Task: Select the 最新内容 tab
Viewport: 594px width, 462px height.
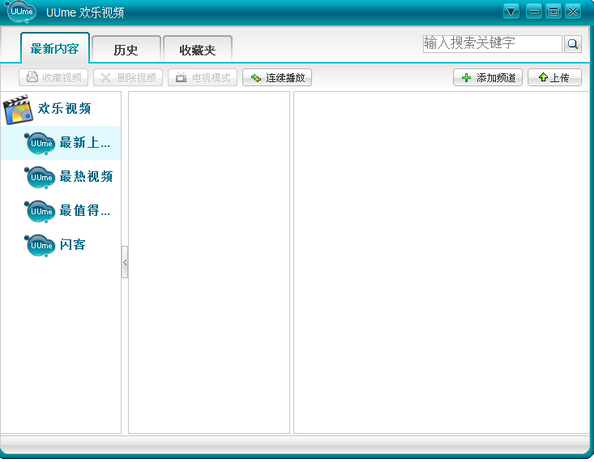Action: pos(55,48)
